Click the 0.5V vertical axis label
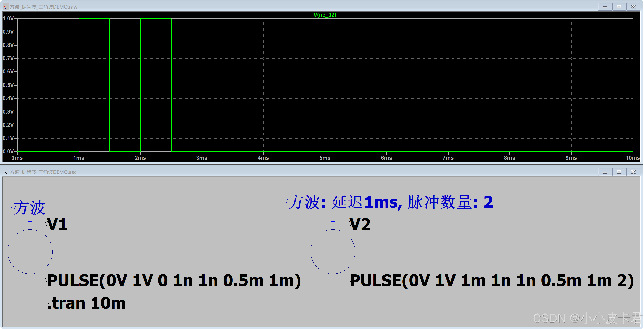 pyautogui.click(x=8, y=85)
